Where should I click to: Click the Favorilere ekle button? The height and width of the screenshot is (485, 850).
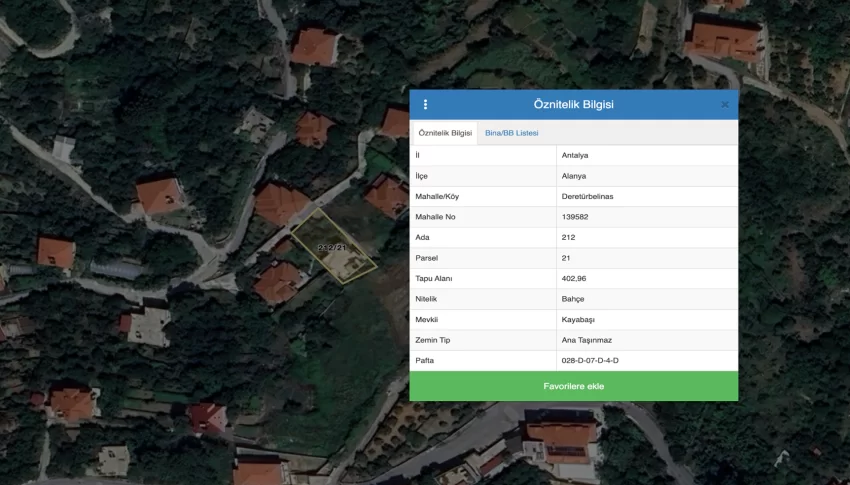tap(574, 386)
